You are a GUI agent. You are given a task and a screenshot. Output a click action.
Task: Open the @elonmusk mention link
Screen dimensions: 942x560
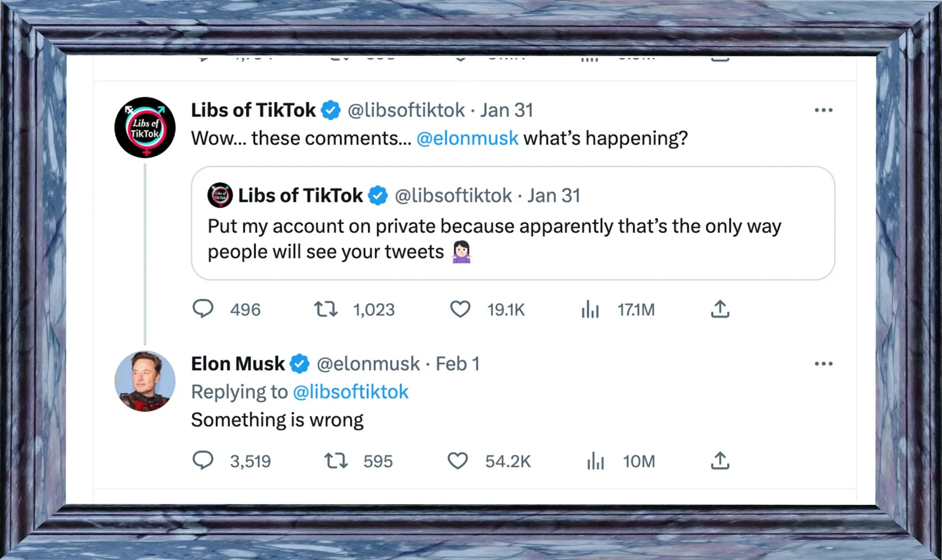(x=468, y=138)
